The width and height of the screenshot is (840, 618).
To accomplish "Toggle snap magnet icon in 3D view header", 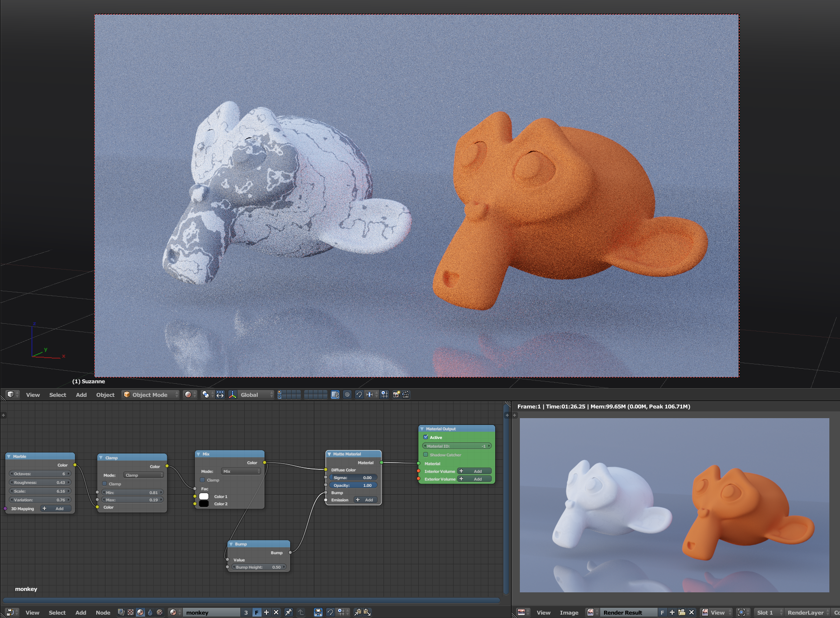I will click(359, 395).
